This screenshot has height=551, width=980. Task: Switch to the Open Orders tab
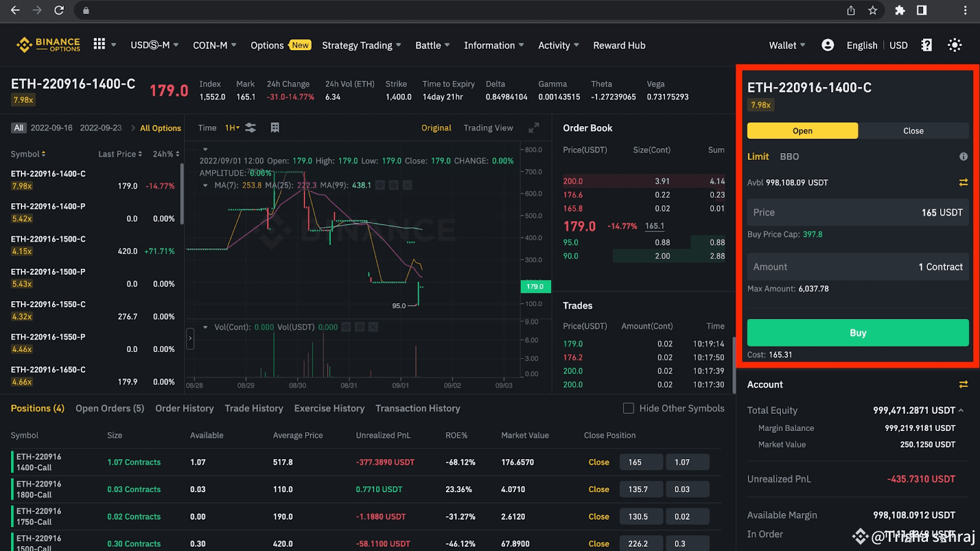click(110, 408)
